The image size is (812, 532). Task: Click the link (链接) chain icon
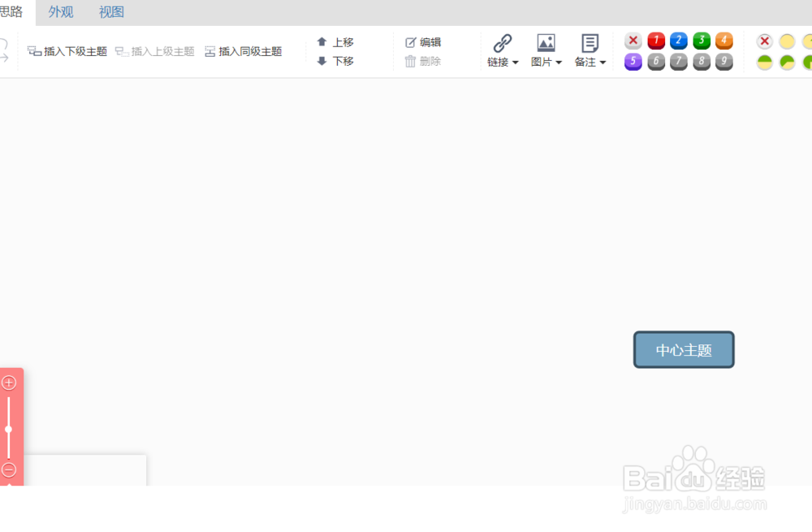(x=503, y=43)
